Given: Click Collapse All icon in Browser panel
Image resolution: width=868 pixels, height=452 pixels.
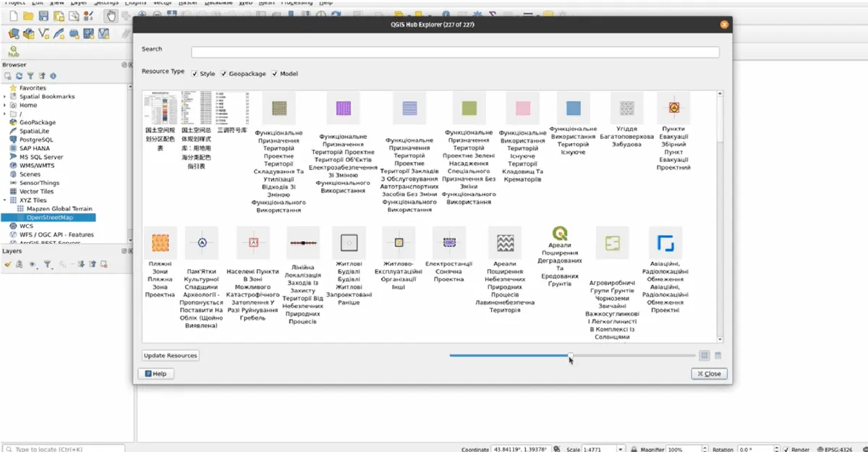Looking at the screenshot, I should click(42, 76).
